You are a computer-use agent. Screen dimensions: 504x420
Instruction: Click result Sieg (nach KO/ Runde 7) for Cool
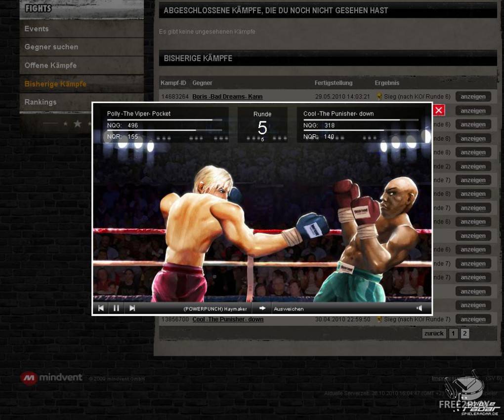(x=417, y=319)
